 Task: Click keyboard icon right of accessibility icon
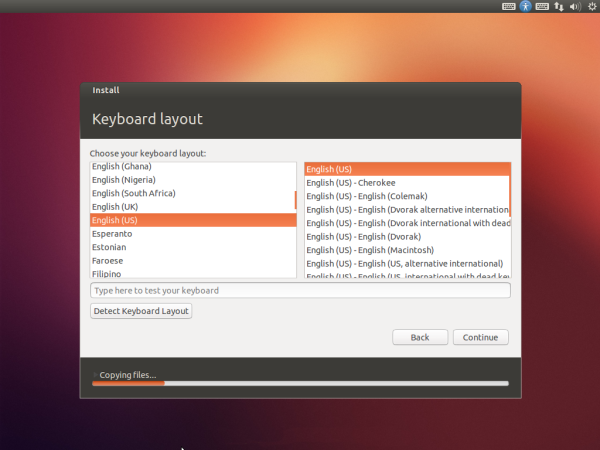click(x=541, y=6)
